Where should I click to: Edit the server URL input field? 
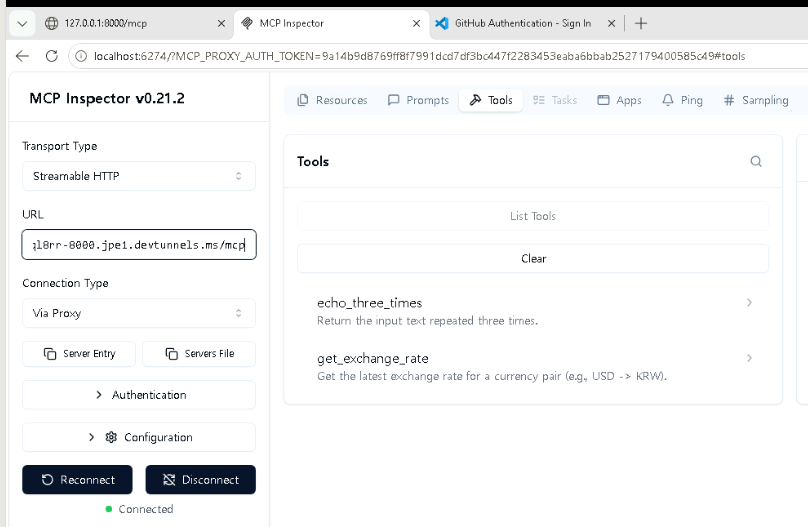tap(139, 245)
